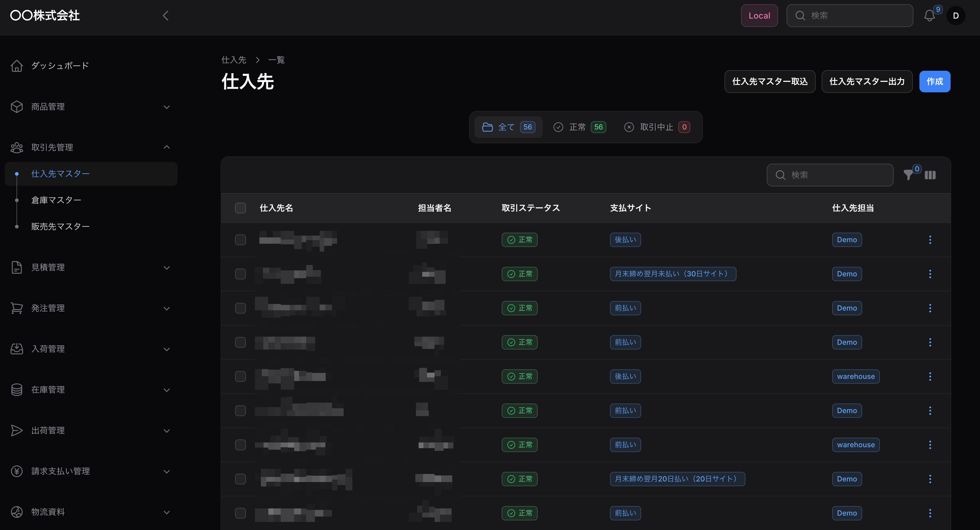Click the magnifier icon in the table search box
Image resolution: width=980 pixels, height=530 pixels.
point(780,175)
